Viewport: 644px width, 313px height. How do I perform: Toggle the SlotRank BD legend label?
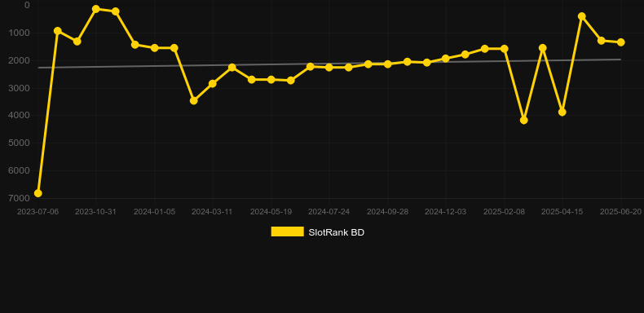[336, 232]
